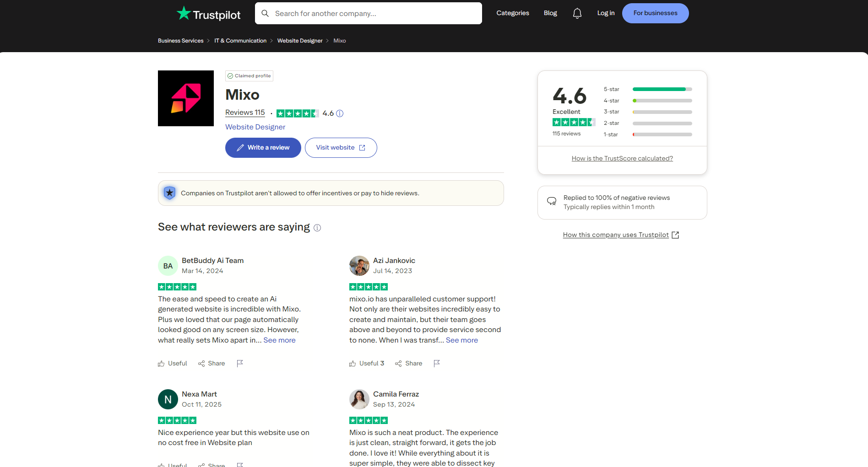868x467 pixels.
Task: Mark Azi Jankovic's review as useful
Action: coord(367,363)
